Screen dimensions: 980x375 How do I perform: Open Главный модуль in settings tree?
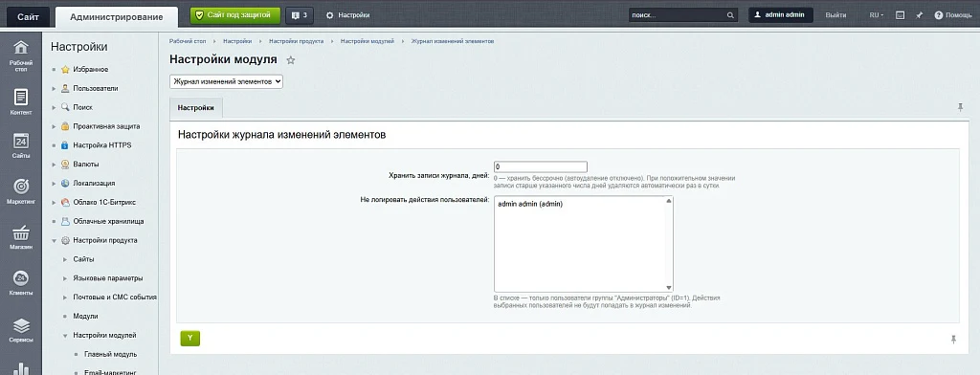tap(111, 354)
